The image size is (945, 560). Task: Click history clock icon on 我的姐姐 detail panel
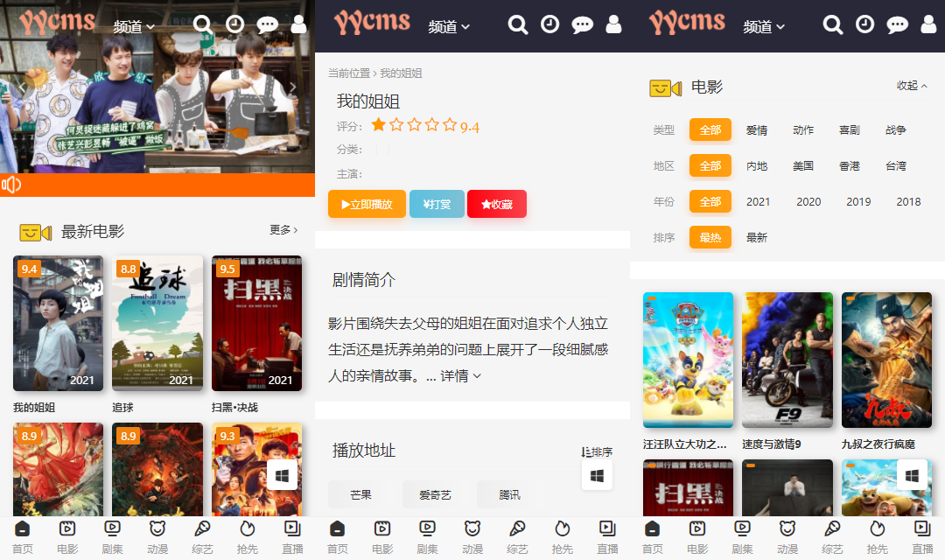click(x=549, y=24)
